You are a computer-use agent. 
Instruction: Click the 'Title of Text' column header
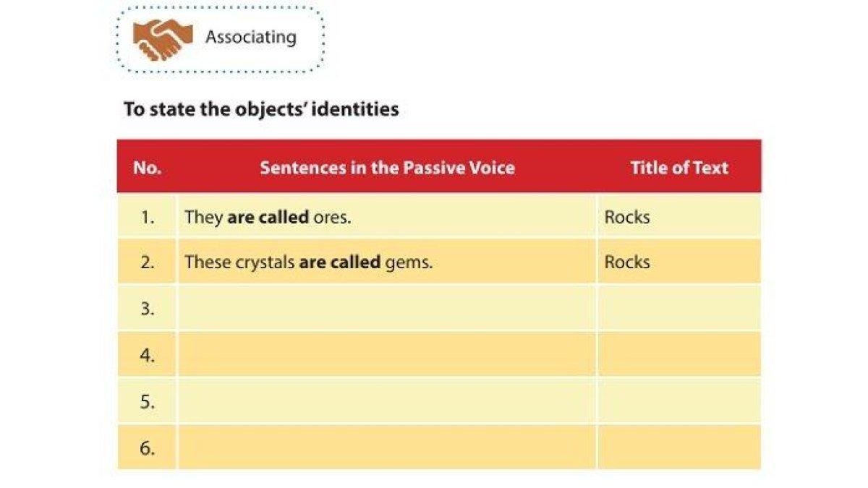[x=678, y=168]
